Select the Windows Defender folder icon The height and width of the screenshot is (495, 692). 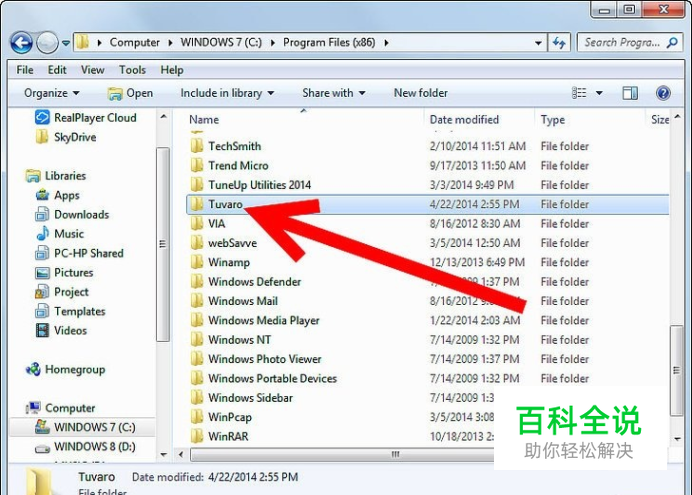coord(197,281)
